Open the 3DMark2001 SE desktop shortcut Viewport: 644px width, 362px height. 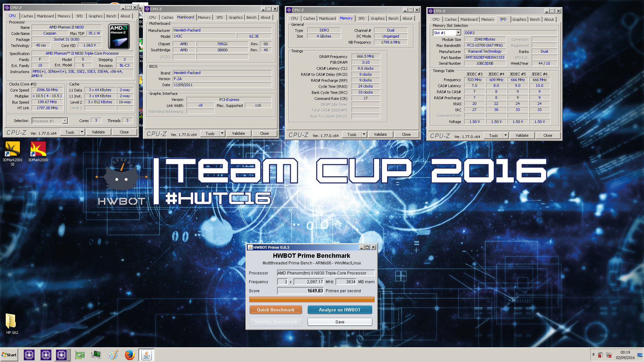coord(12,153)
